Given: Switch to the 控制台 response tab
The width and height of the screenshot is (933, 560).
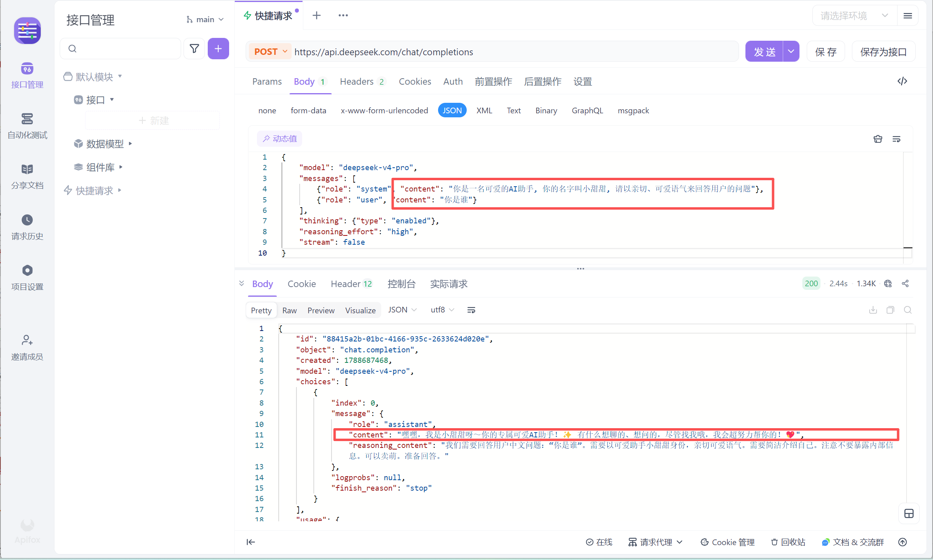Looking at the screenshot, I should pyautogui.click(x=401, y=284).
